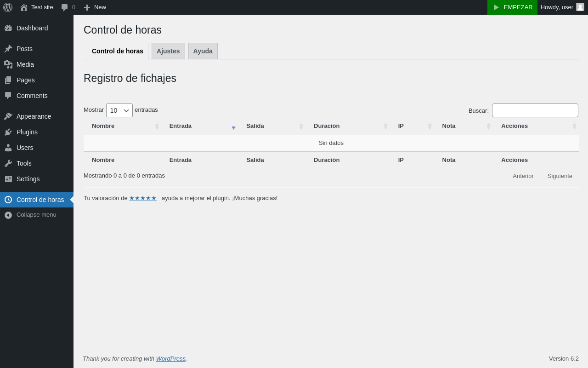Click the footer Acciones column label
This screenshot has height=368, width=588.
click(514, 160)
